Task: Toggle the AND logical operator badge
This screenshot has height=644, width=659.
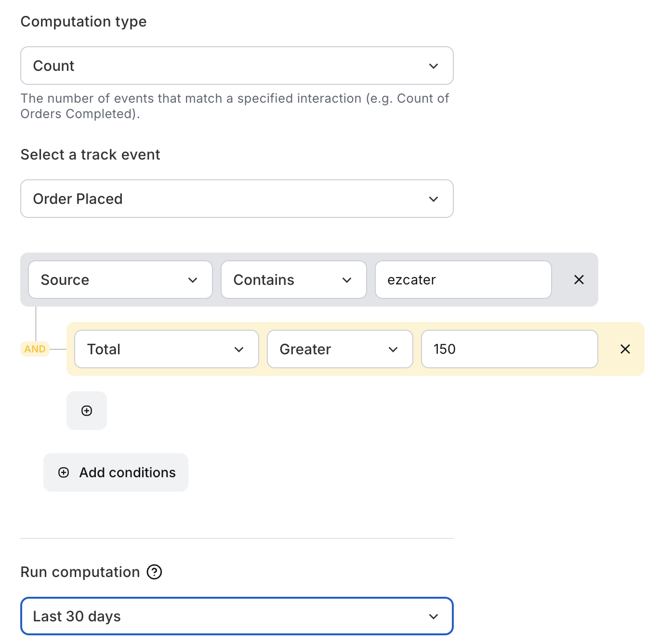Action: pyautogui.click(x=35, y=349)
